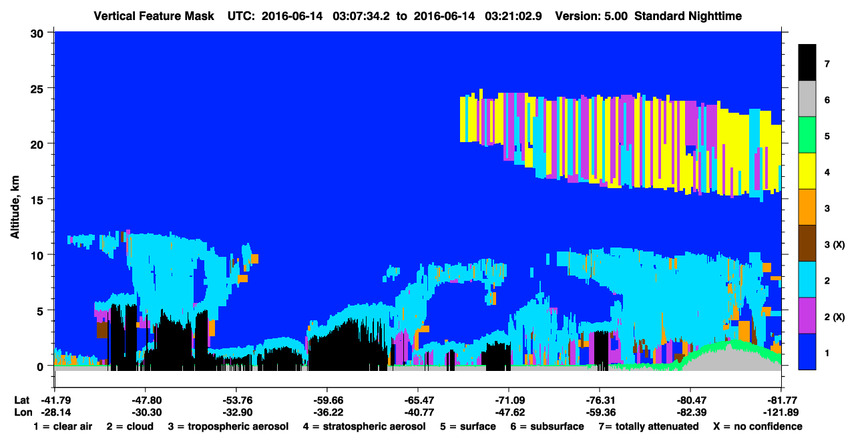Click the '3 = tropospheric aerosol' legend text
The image size is (868, 445).
click(x=229, y=426)
